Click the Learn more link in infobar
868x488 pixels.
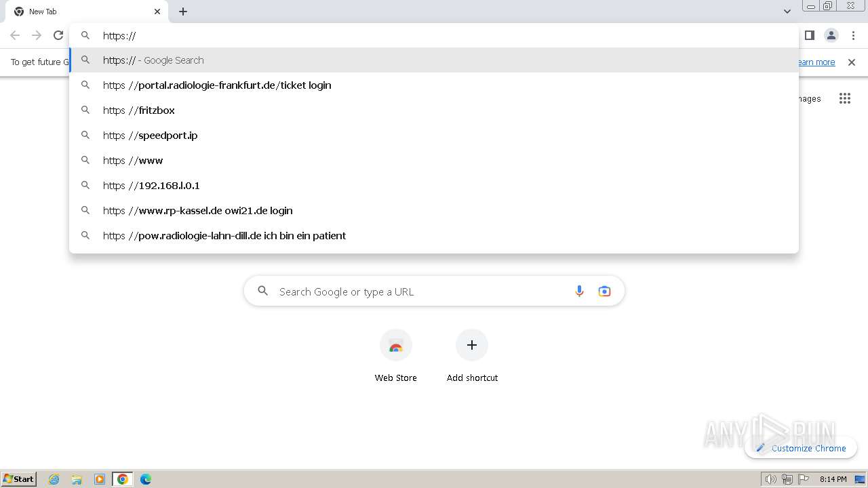(816, 62)
